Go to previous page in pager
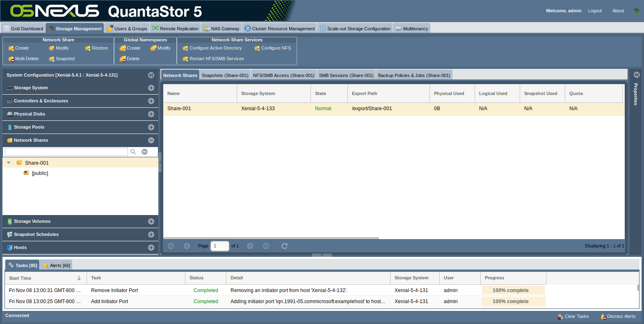This screenshot has height=324, width=644. coord(187,246)
